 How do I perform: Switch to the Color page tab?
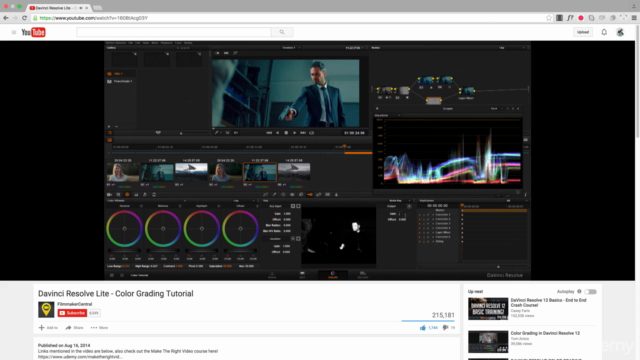[x=333, y=275]
